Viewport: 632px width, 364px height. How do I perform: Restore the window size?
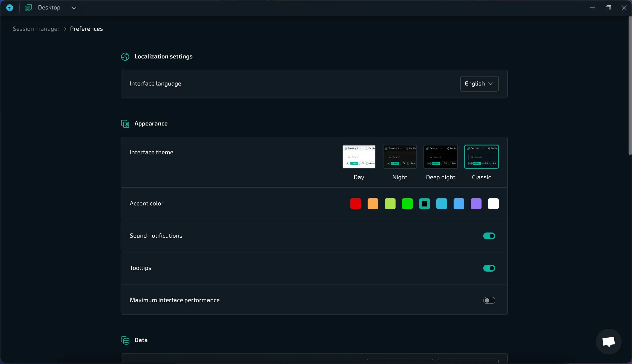[x=608, y=8]
